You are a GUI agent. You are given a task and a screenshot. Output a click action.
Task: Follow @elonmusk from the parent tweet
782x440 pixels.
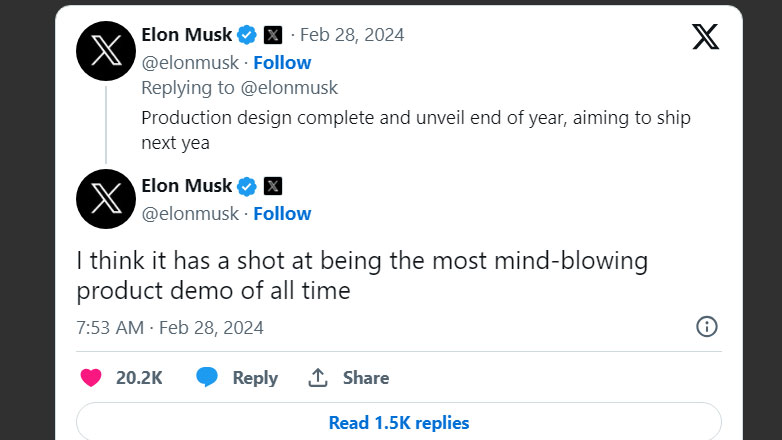(x=282, y=62)
